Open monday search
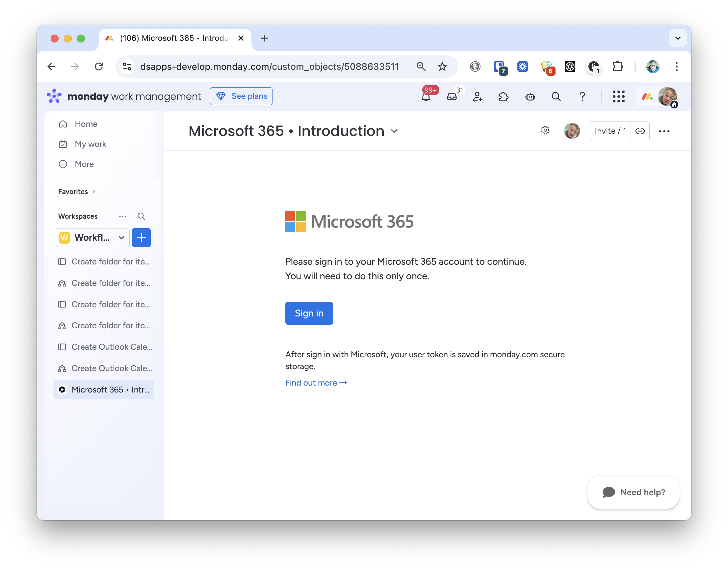The width and height of the screenshot is (728, 569). (x=556, y=97)
